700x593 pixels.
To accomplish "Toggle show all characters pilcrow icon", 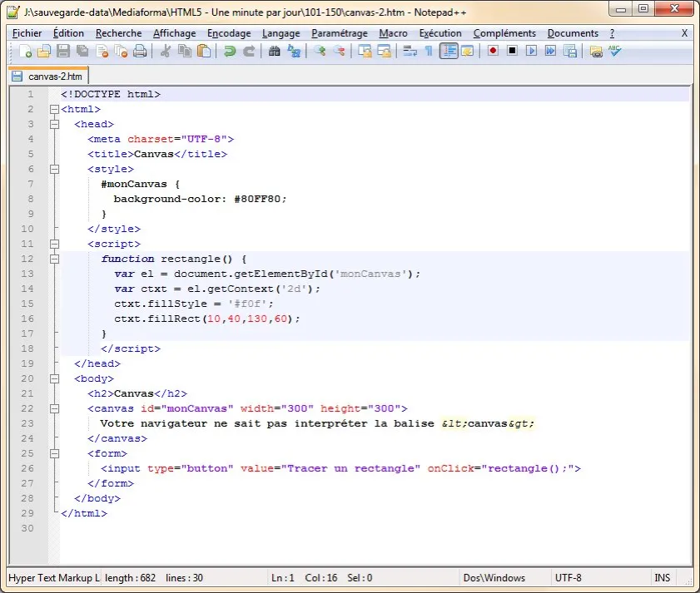I will [x=429, y=52].
